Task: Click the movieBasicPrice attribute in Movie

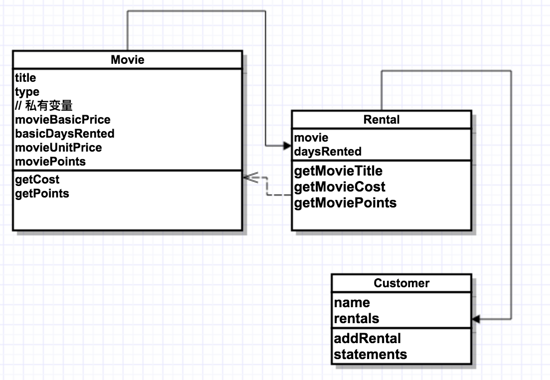Action: coord(63,120)
